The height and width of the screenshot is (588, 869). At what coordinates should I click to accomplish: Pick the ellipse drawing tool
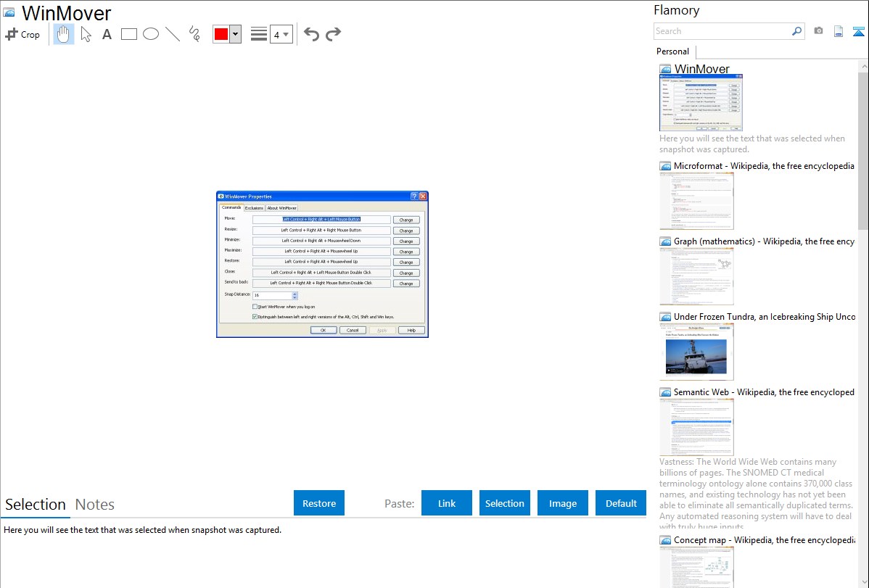pos(151,34)
